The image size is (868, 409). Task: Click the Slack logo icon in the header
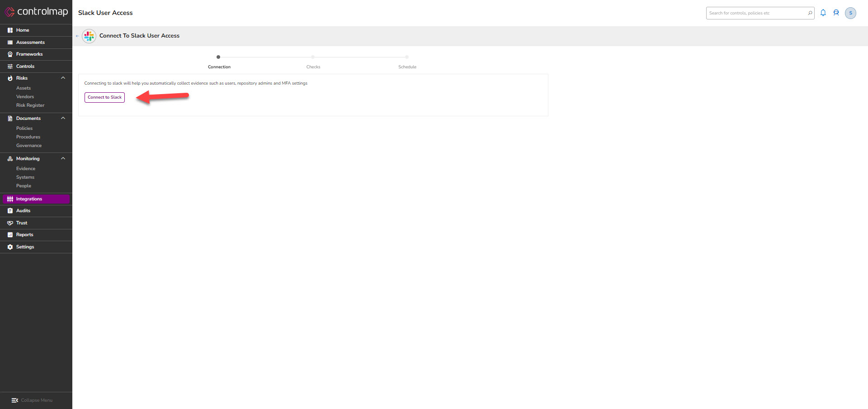click(89, 36)
